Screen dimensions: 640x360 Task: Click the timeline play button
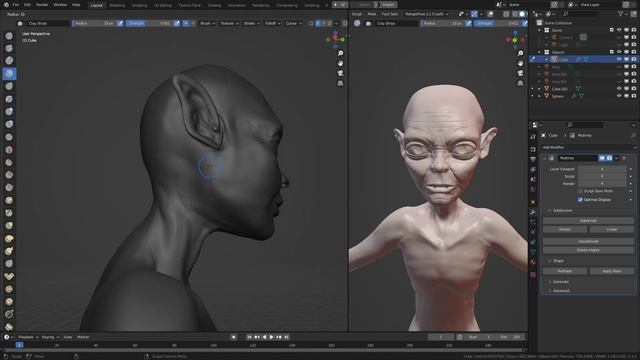point(271,337)
